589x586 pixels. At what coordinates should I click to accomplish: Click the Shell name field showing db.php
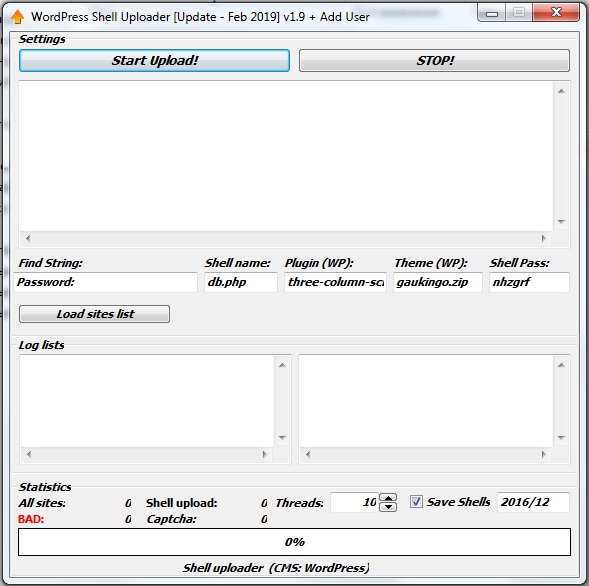tap(241, 282)
